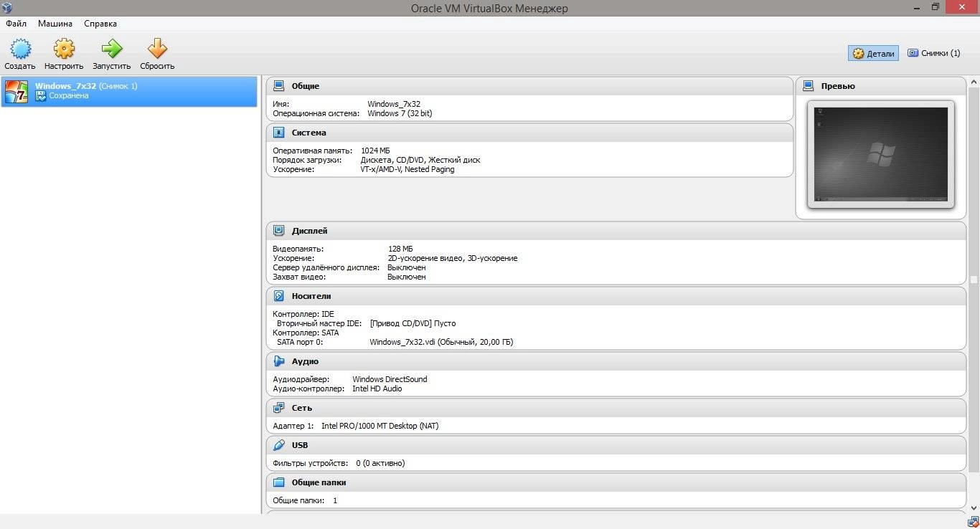Open Сеть section header link
Image resolution: width=980 pixels, height=529 pixels.
coord(302,408)
